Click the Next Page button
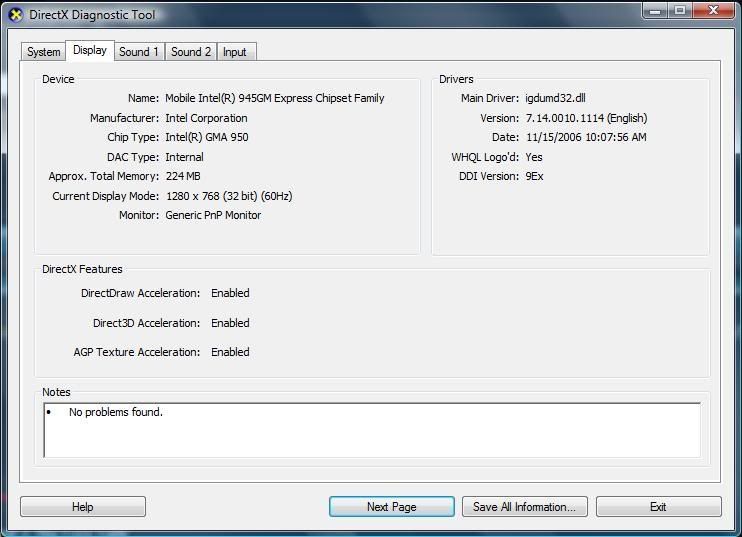This screenshot has width=742, height=537. [x=391, y=507]
